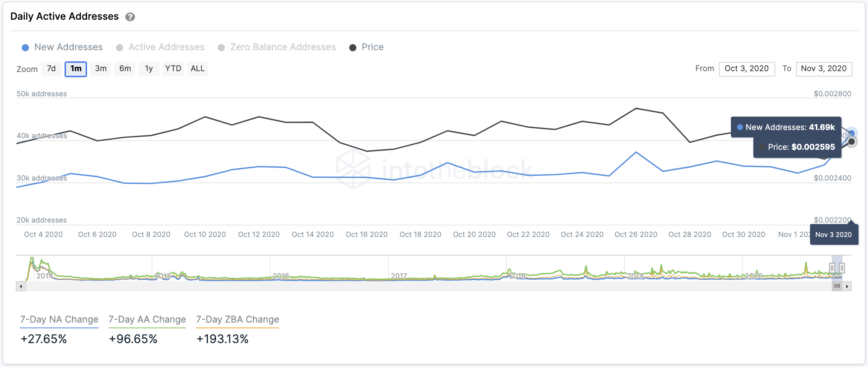Click navigator scrollbar right arrow
This screenshot has width=868, height=367.
pyautogui.click(x=847, y=286)
